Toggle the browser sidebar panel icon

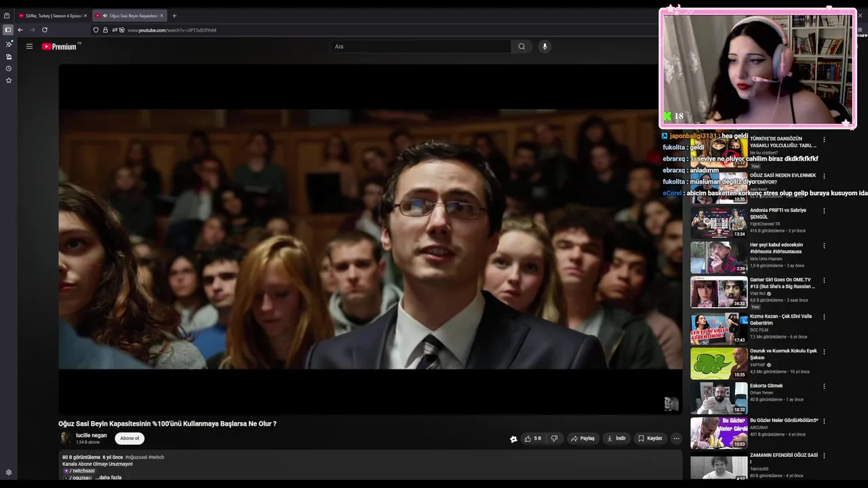coord(7,30)
